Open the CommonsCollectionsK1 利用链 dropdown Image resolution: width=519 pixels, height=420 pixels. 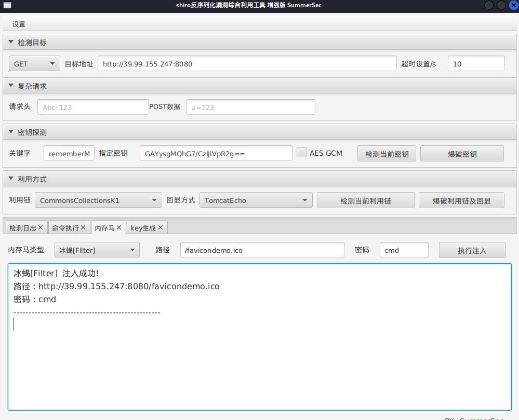(98, 199)
